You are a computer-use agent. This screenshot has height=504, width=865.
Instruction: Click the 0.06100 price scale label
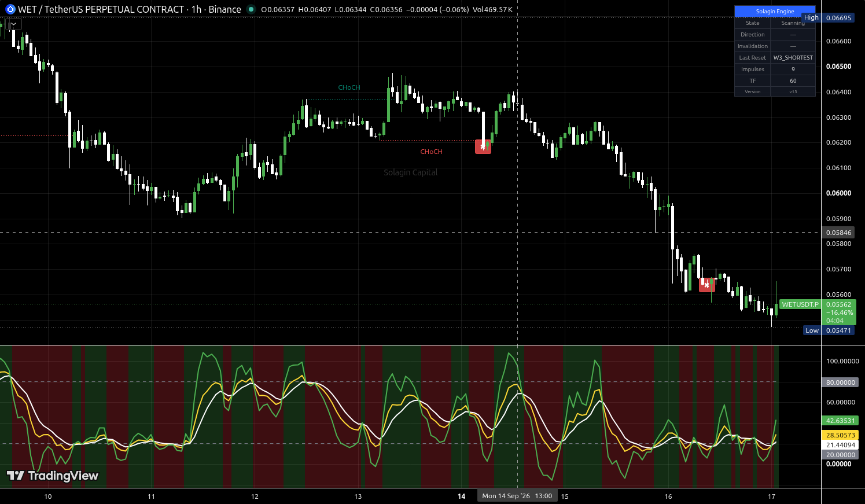(x=838, y=168)
